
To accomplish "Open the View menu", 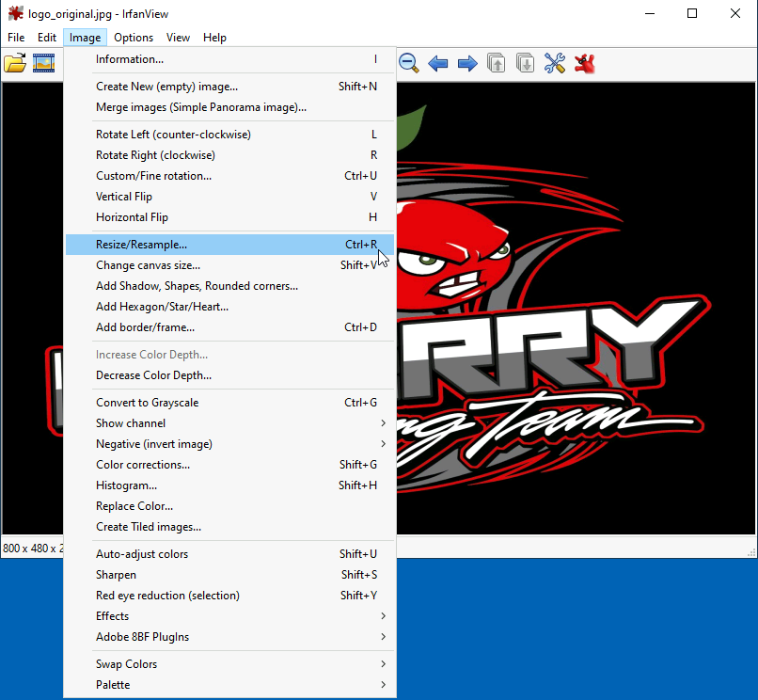I will coord(178,38).
